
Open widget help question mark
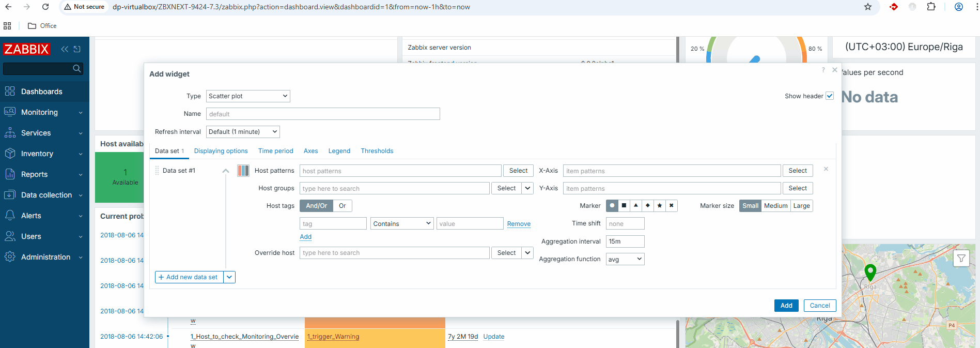(823, 70)
